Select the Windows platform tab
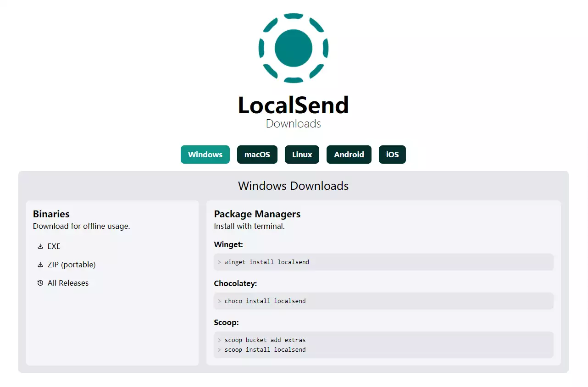Image resolution: width=588 pixels, height=387 pixels. (x=205, y=155)
